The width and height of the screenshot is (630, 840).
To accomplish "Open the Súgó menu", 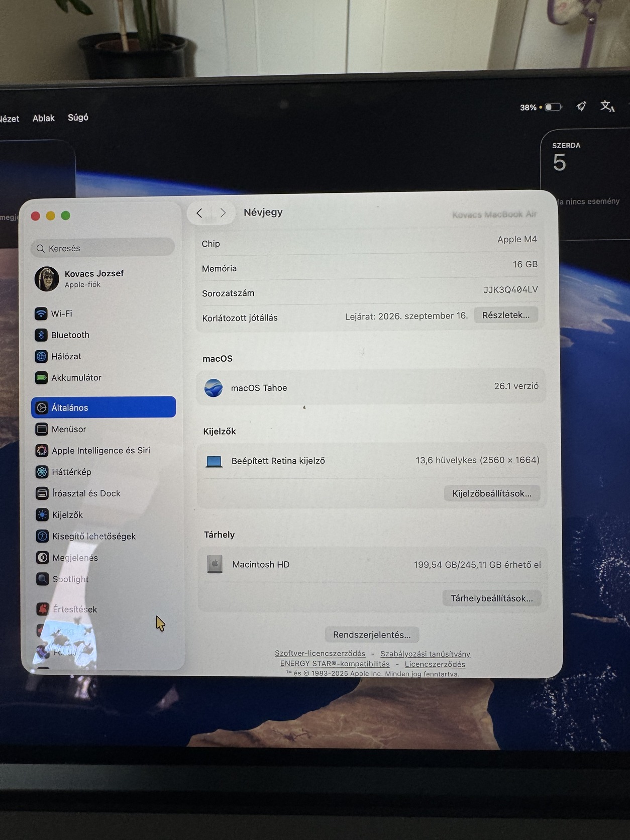I will pyautogui.click(x=78, y=117).
